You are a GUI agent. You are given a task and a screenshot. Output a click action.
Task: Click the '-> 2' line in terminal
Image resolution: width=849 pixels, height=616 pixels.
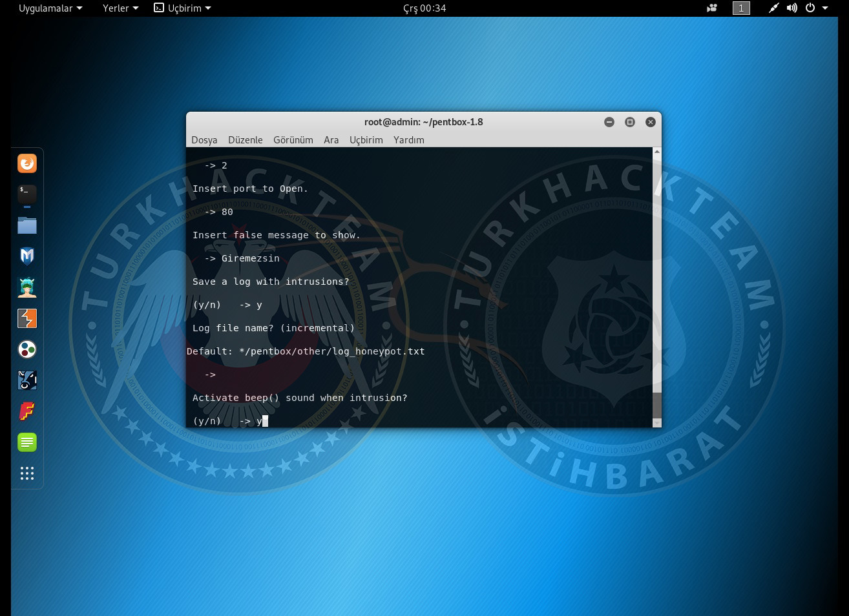tap(216, 165)
